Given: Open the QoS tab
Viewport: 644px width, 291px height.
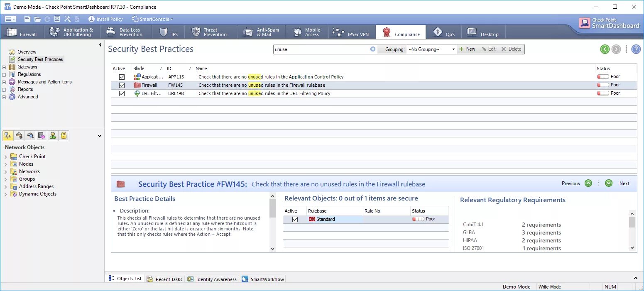Looking at the screenshot, I should tap(444, 32).
